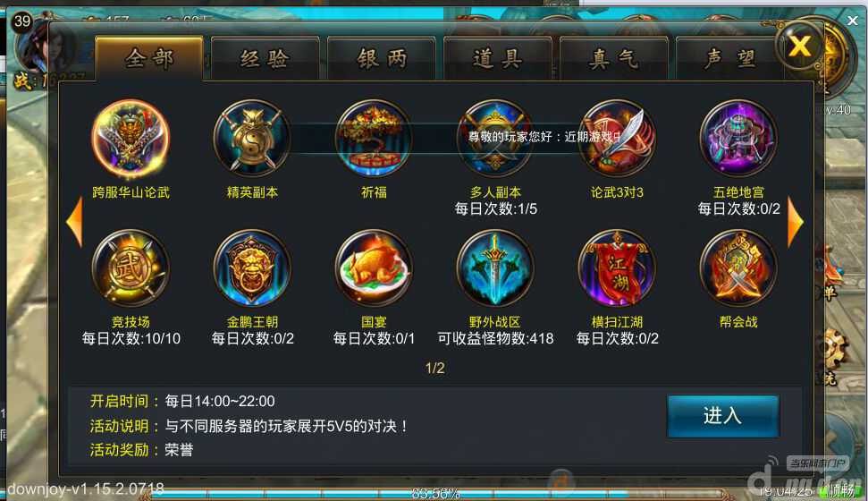
Task: Select the 帮会战 guild war icon
Action: tap(738, 268)
